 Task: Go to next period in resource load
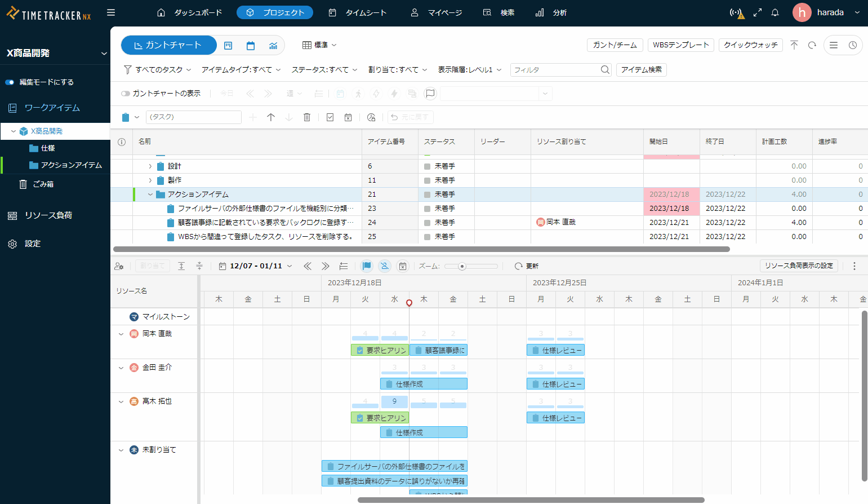(x=326, y=266)
